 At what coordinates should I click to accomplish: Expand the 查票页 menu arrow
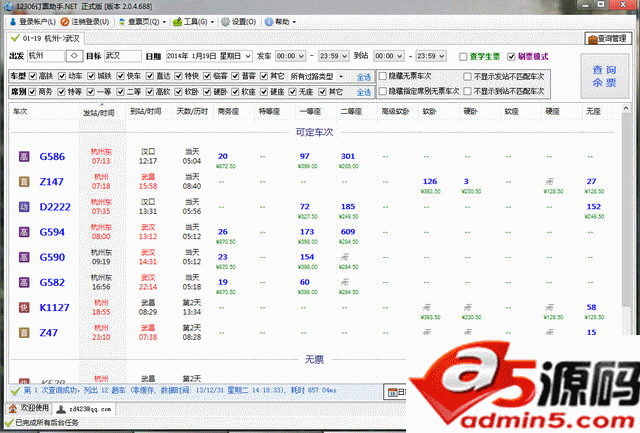[x=164, y=22]
